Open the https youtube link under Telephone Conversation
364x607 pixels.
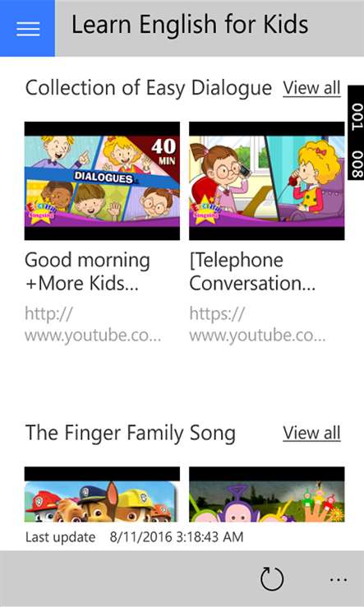click(258, 324)
